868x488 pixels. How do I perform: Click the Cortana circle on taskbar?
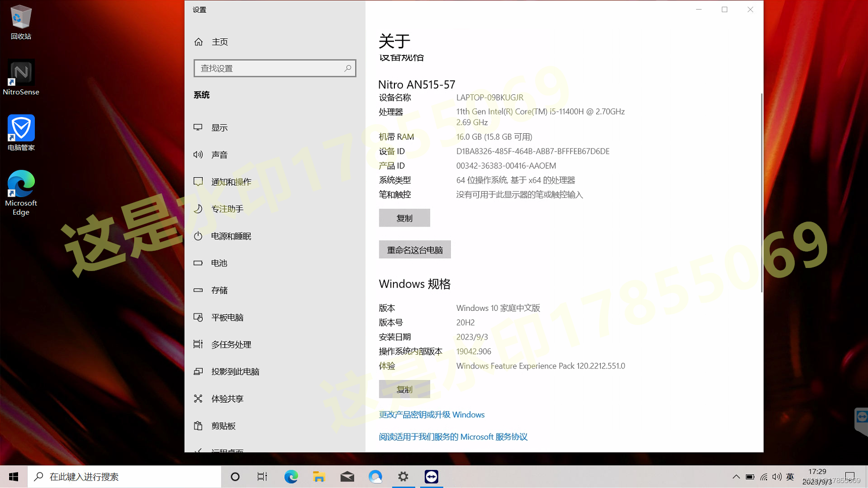[x=235, y=477]
